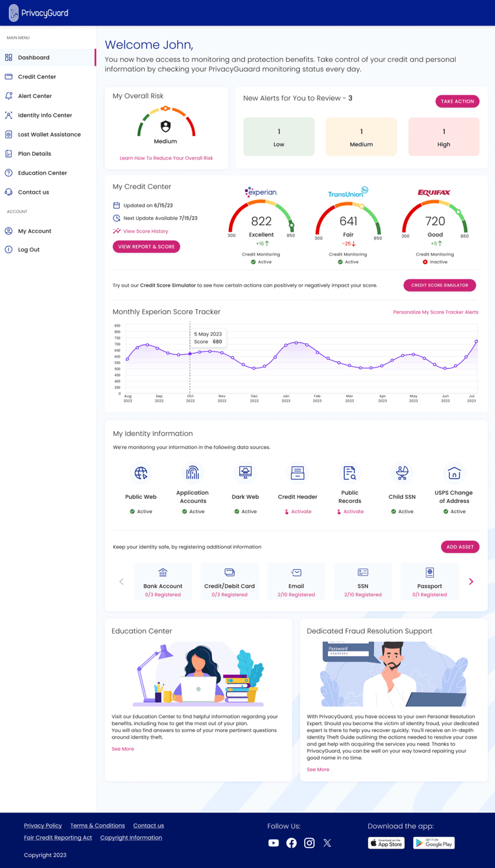The height and width of the screenshot is (868, 495).
Task: Activate Credit Header monitoring
Action: [298, 511]
